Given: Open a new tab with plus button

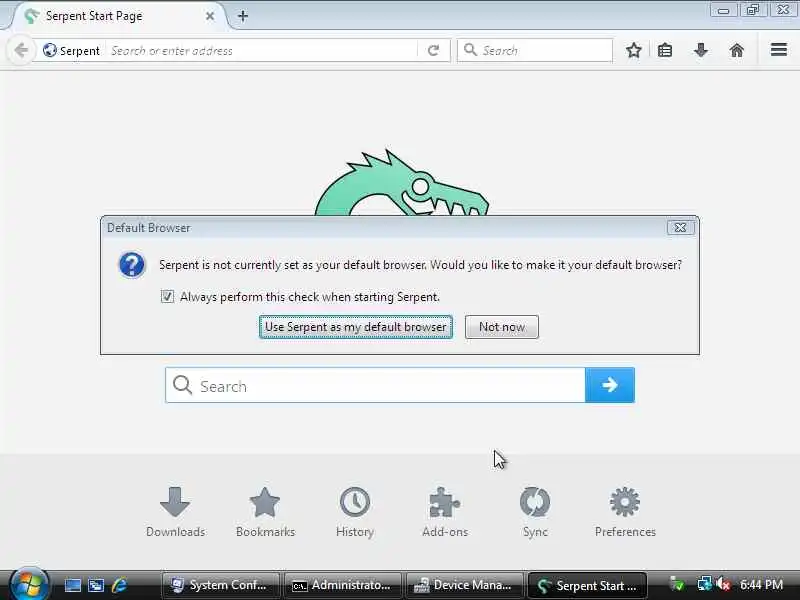Looking at the screenshot, I should 243,16.
